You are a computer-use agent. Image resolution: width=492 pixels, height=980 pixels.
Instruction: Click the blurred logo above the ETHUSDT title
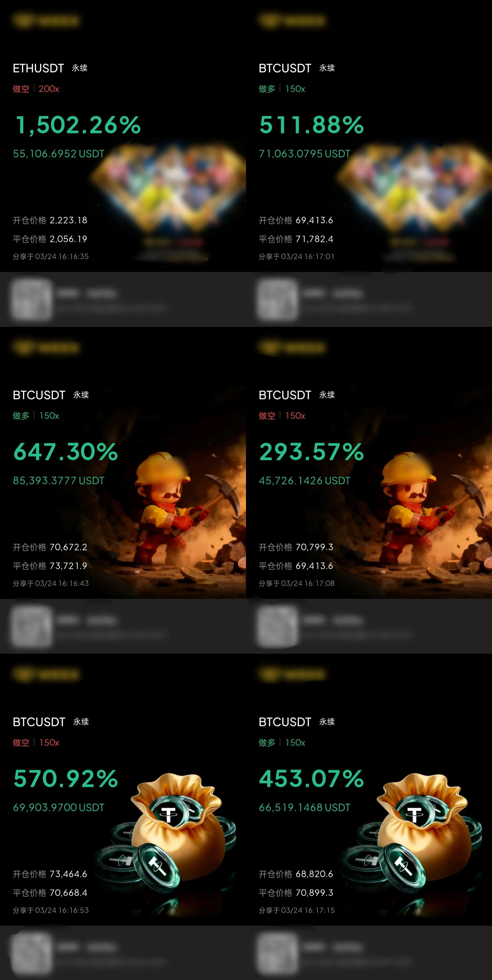click(46, 20)
